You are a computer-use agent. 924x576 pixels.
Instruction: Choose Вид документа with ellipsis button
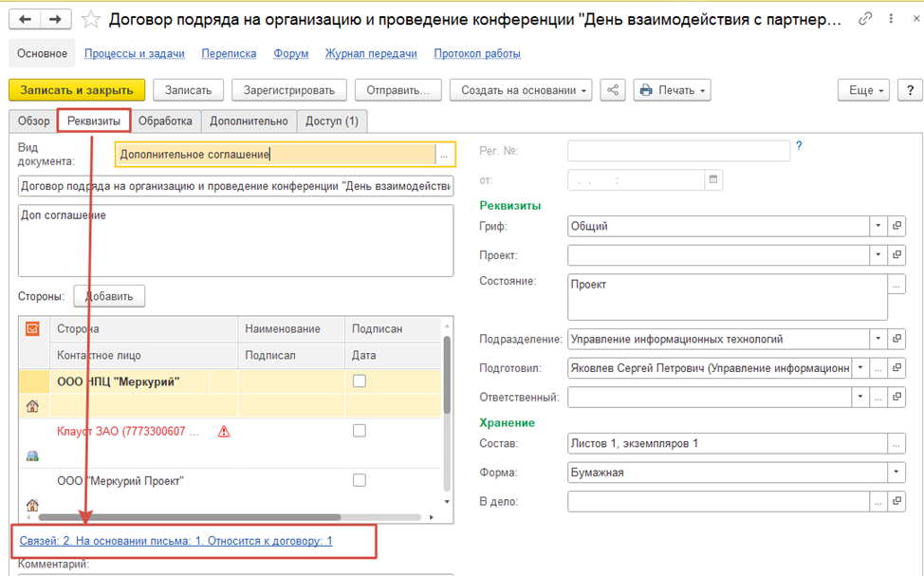click(x=444, y=155)
